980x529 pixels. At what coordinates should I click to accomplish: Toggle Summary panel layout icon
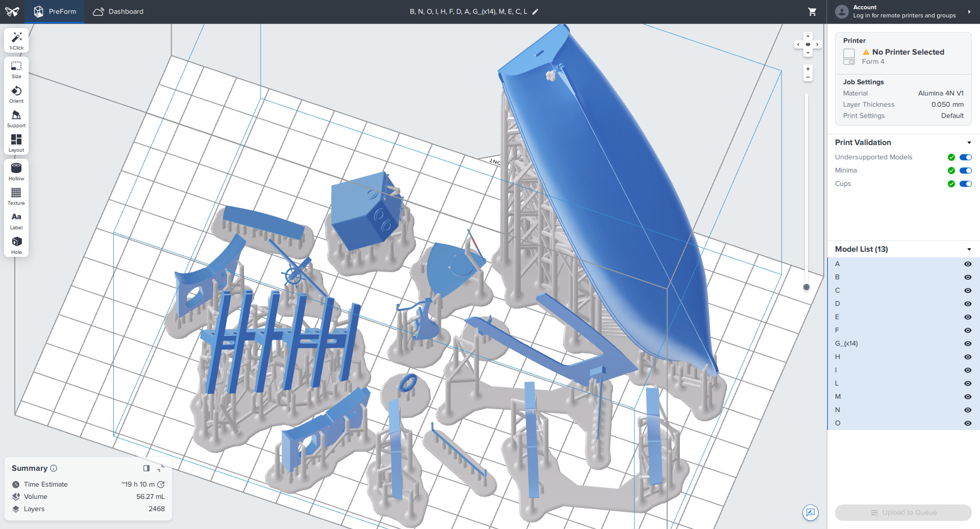146,468
